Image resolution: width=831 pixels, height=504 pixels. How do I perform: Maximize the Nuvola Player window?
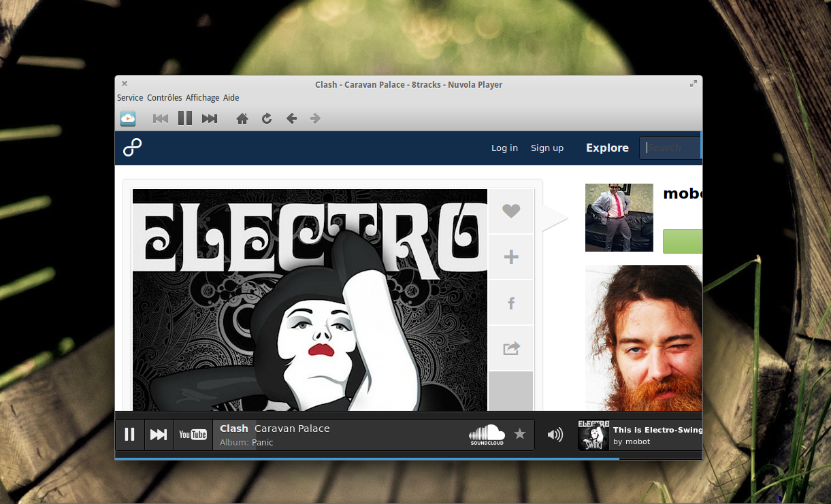tap(694, 84)
